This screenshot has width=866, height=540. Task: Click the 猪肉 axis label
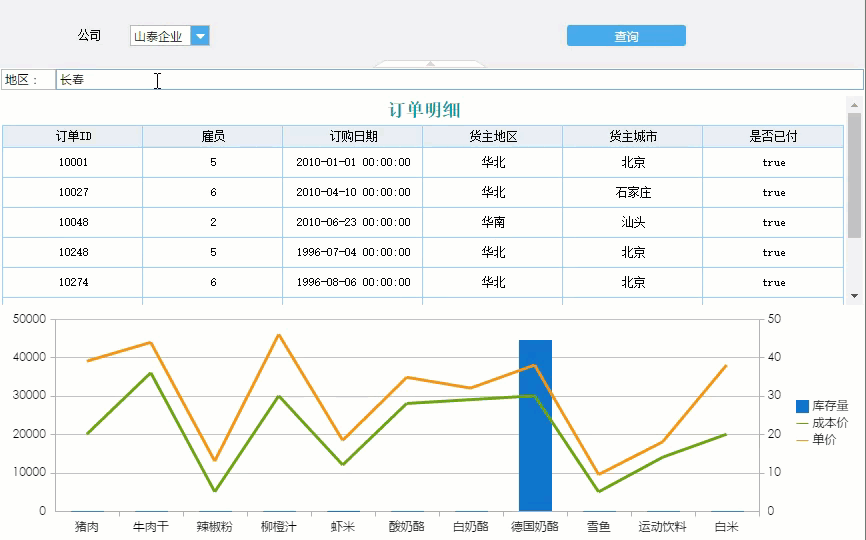click(x=87, y=527)
